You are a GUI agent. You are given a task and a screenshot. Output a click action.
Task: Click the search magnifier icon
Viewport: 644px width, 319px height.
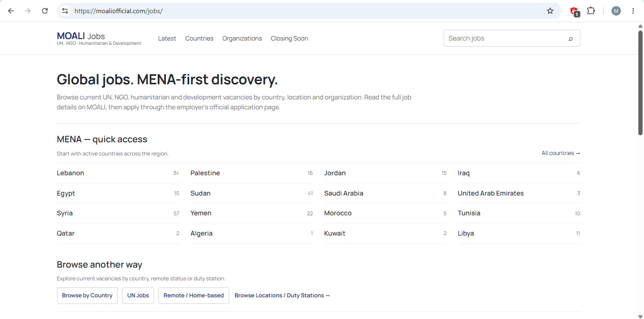pyautogui.click(x=570, y=39)
